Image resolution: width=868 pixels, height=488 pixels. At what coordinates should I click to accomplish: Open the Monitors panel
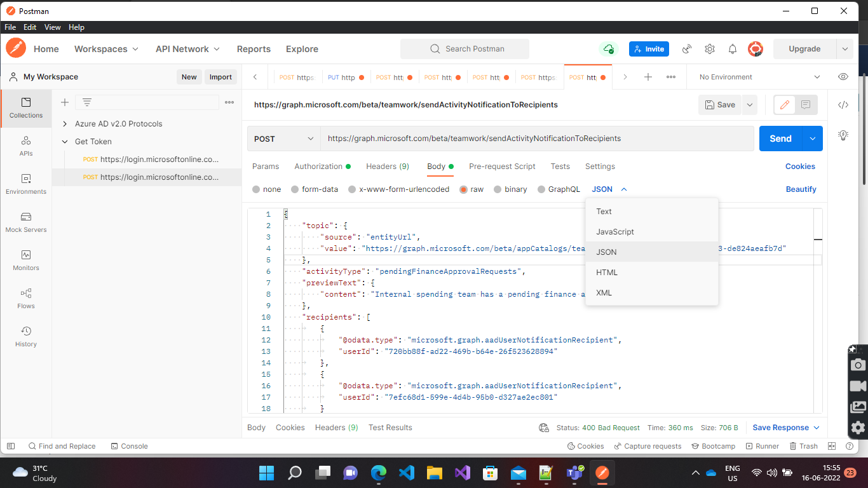(x=25, y=262)
